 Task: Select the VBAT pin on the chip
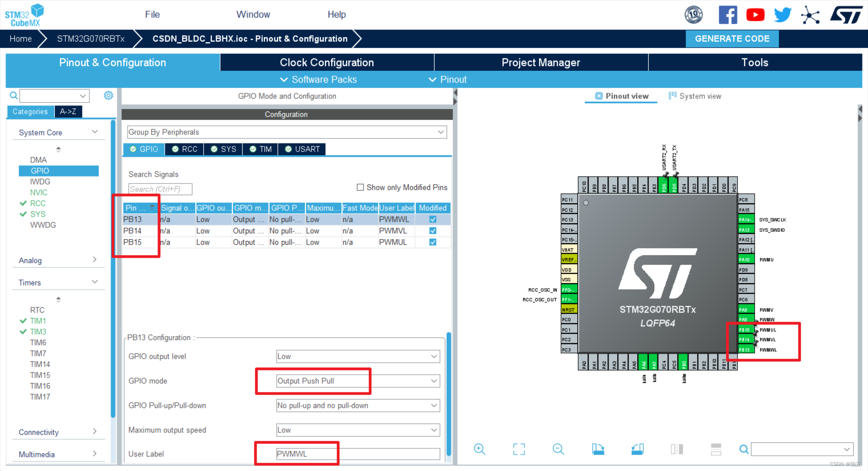pyautogui.click(x=569, y=250)
